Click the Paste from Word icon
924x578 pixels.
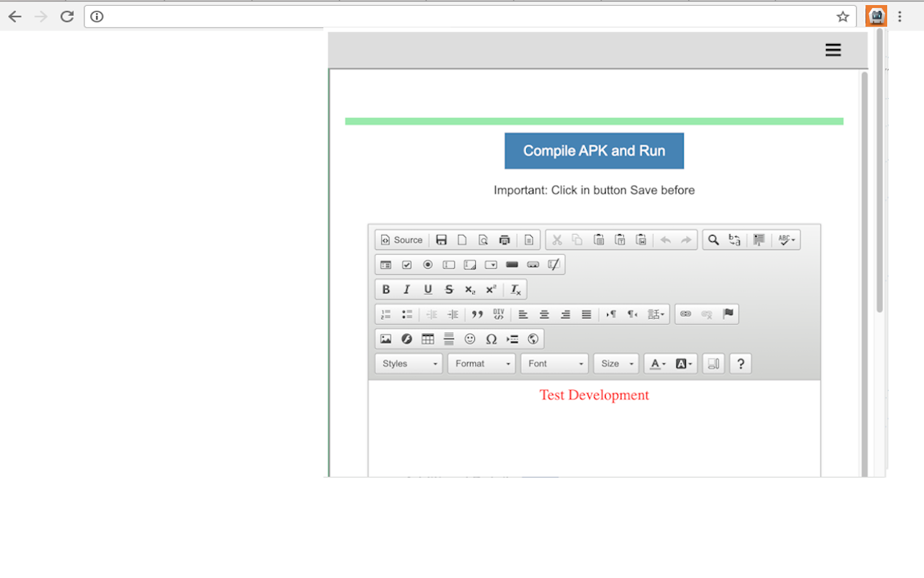coord(640,240)
